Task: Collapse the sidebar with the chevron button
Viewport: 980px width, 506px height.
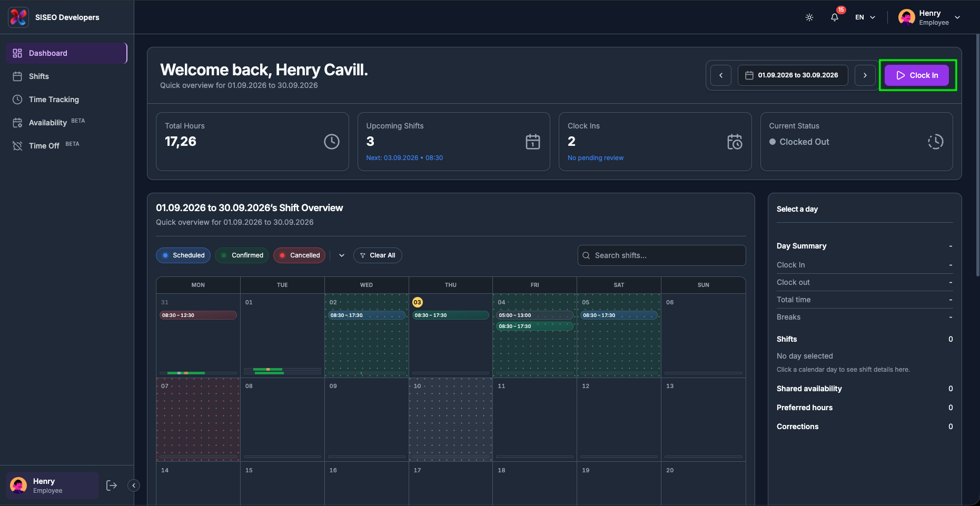Action: pos(134,485)
